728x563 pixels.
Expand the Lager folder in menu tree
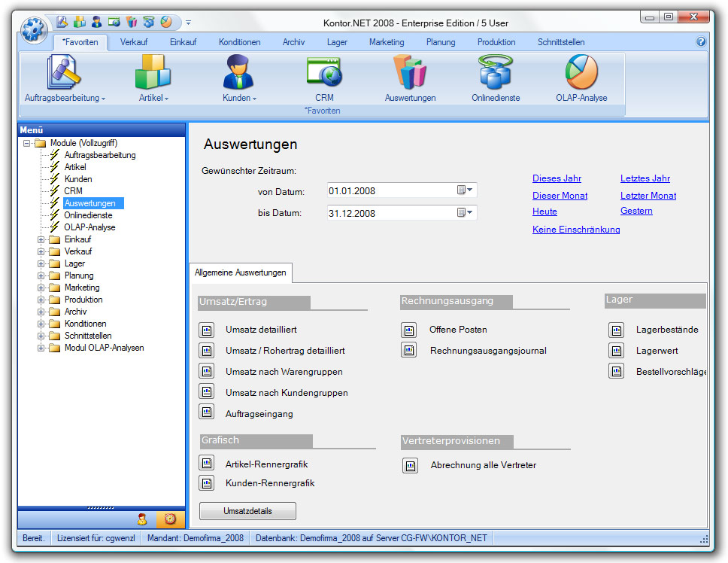click(41, 263)
